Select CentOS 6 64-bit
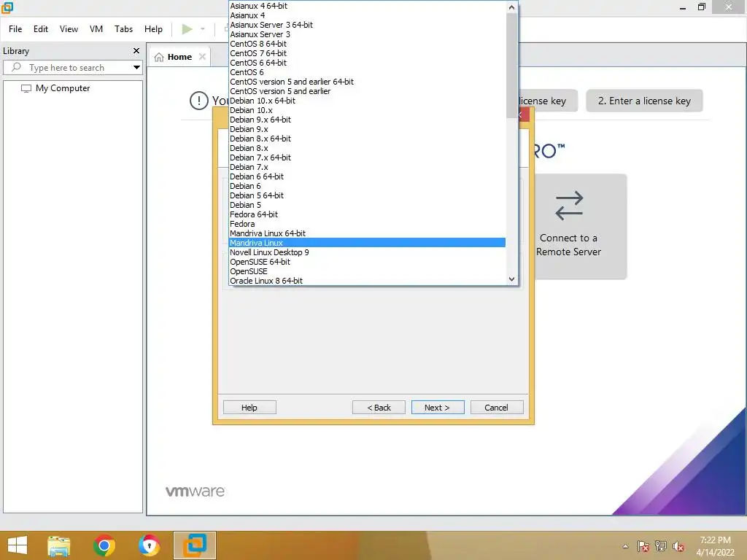This screenshot has width=747, height=560. click(x=367, y=63)
